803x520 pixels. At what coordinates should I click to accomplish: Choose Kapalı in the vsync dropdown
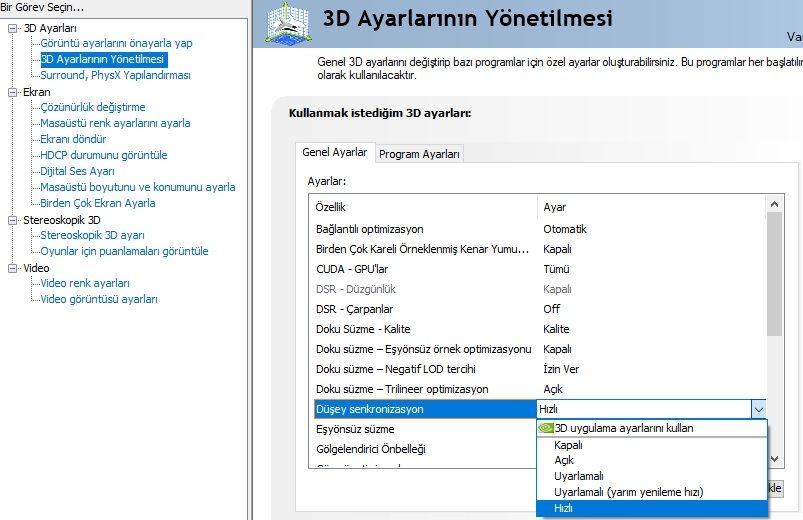[652, 445]
